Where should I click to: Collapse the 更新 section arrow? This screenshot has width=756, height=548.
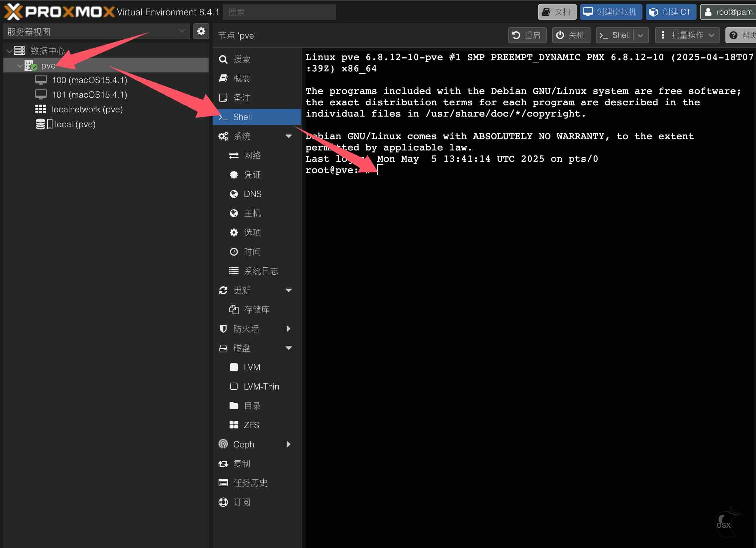click(289, 290)
